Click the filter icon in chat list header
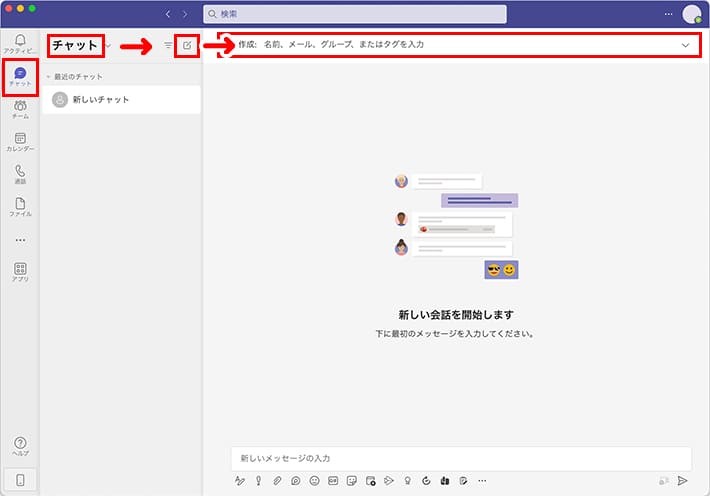Screen dimensions: 710x496 point(168,45)
